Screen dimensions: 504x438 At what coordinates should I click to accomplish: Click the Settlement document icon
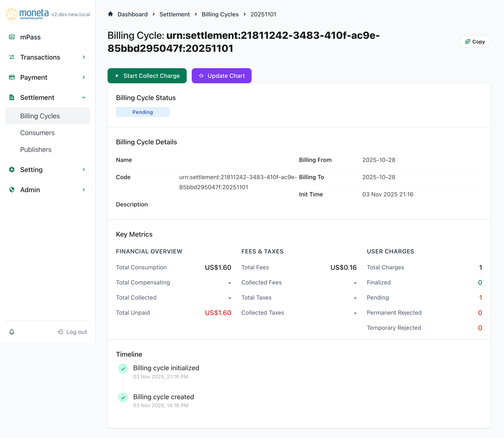(12, 98)
